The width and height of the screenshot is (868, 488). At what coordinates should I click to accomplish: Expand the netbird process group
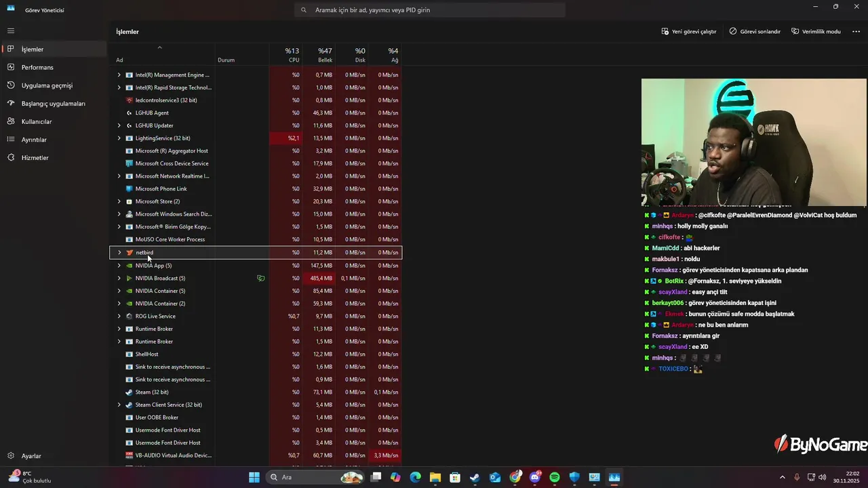point(119,252)
